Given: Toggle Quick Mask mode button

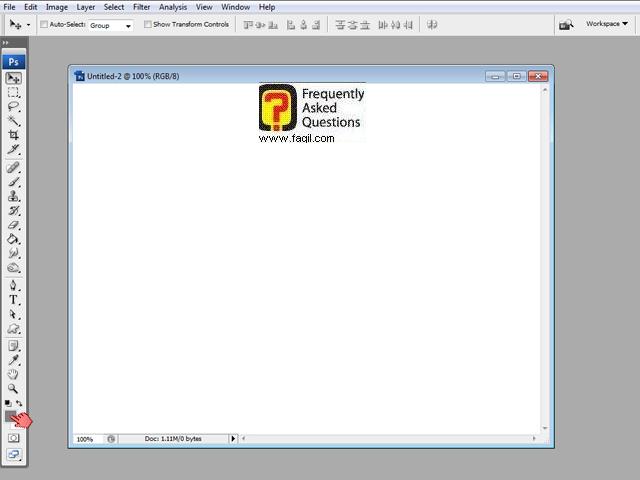Looking at the screenshot, I should [x=14, y=437].
